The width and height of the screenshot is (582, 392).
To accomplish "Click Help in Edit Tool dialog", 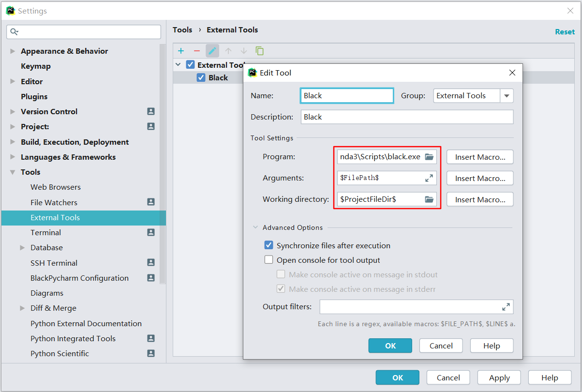I will pyautogui.click(x=492, y=346).
